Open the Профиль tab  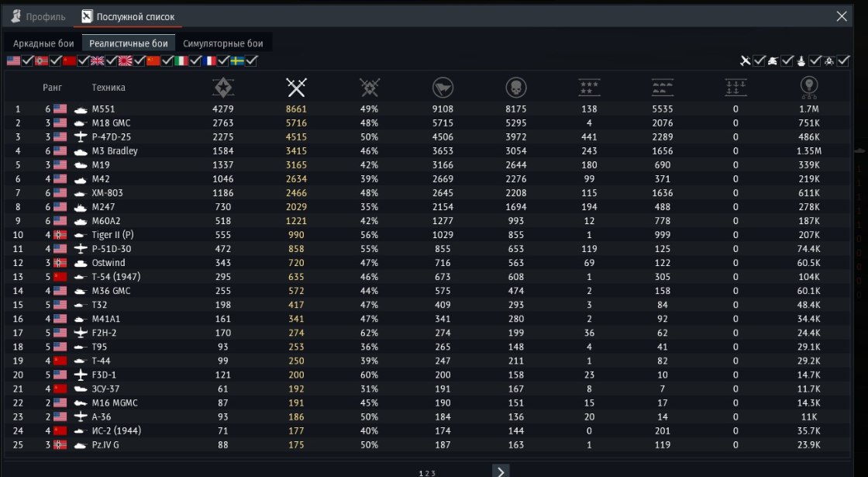pyautogui.click(x=38, y=16)
